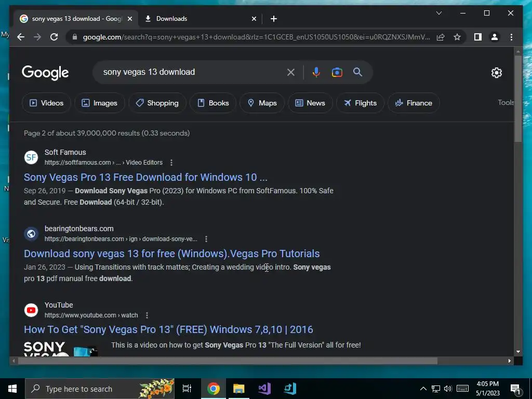Viewport: 532px width, 399px height.
Task: Switch to Shopping results
Action: (157, 103)
